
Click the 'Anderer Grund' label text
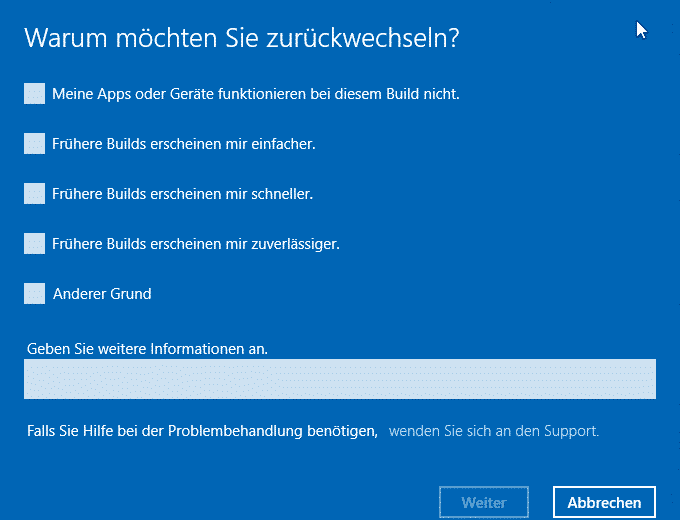[x=102, y=294]
